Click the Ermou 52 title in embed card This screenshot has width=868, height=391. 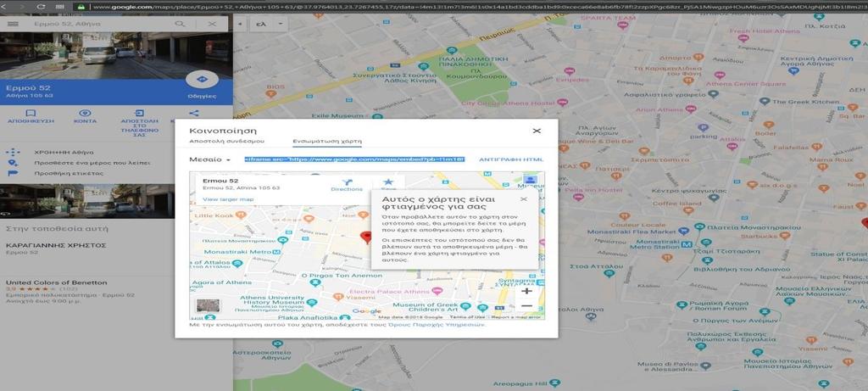tap(220, 182)
